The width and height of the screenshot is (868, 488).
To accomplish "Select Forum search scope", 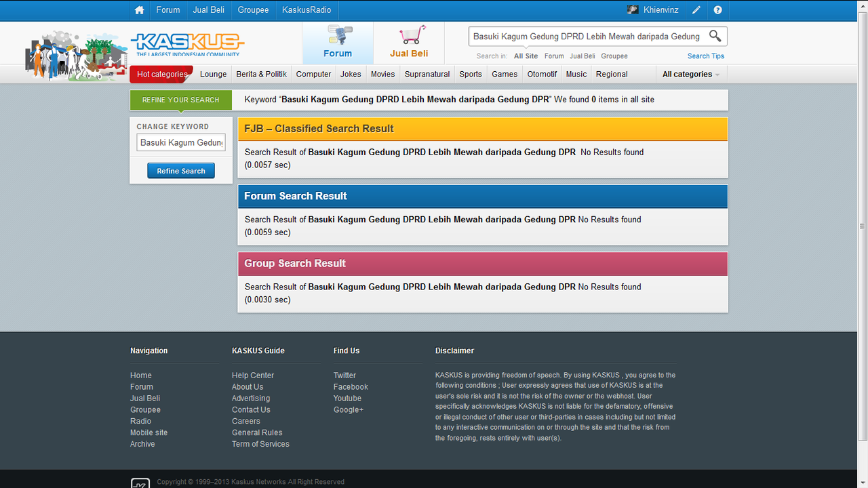I will click(x=554, y=56).
